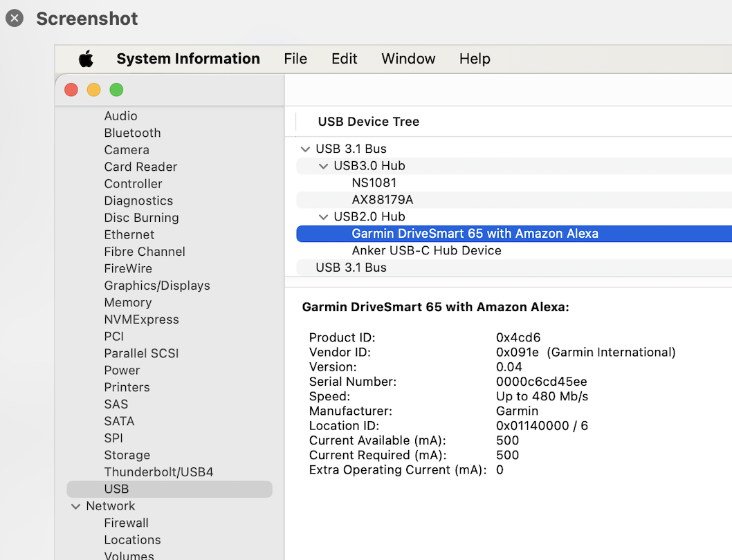
Task: Open the Window menu
Action: [408, 59]
